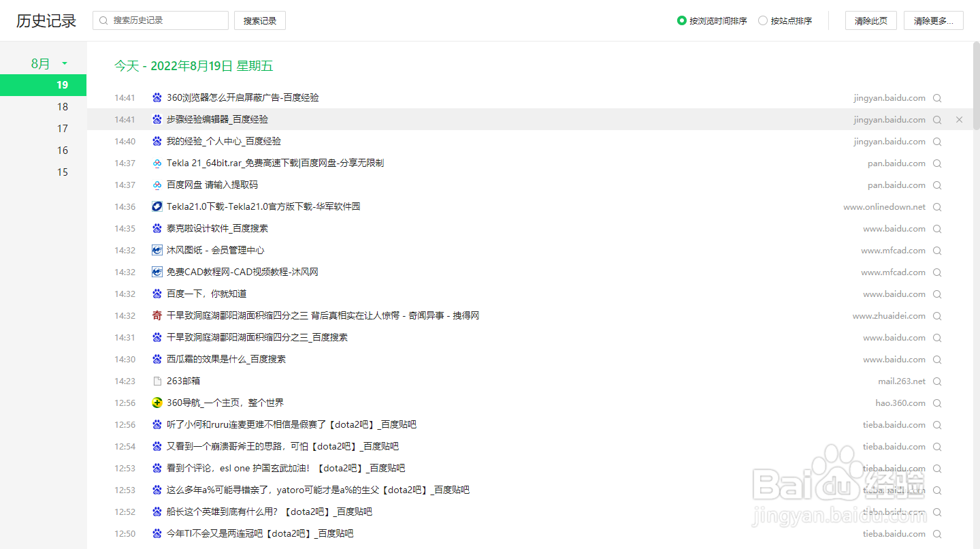Click search icon for Tekla21.0下载 onlinedown row
The height and width of the screenshot is (549, 980).
(937, 207)
